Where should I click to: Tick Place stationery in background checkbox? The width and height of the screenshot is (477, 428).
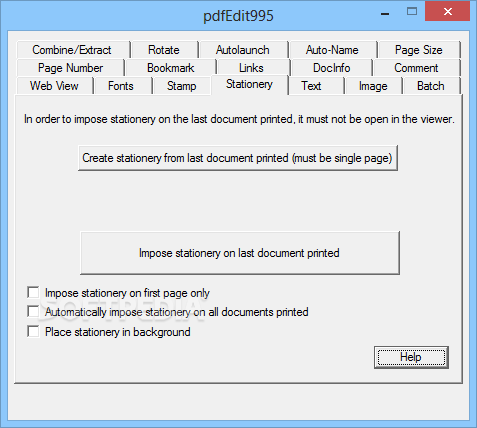point(33,332)
